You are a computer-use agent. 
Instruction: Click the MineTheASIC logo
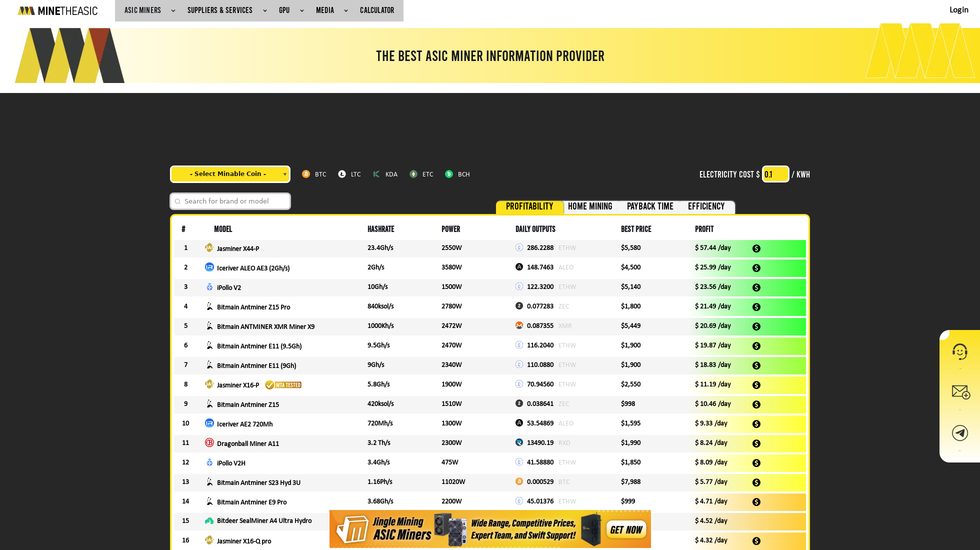(57, 10)
